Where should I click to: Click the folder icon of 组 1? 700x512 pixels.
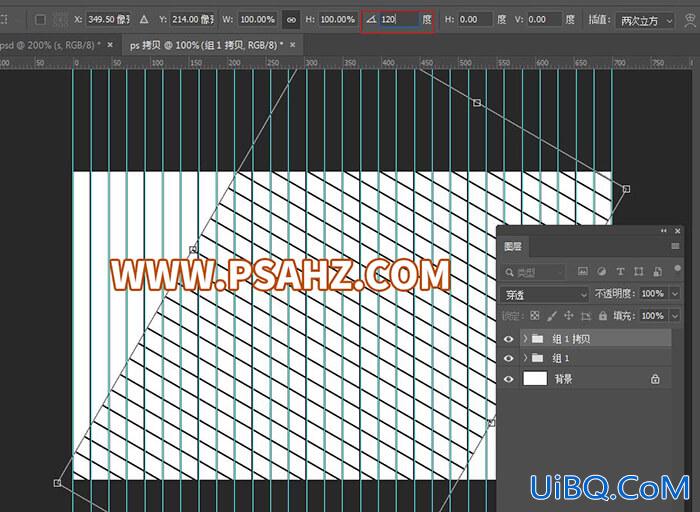538,358
